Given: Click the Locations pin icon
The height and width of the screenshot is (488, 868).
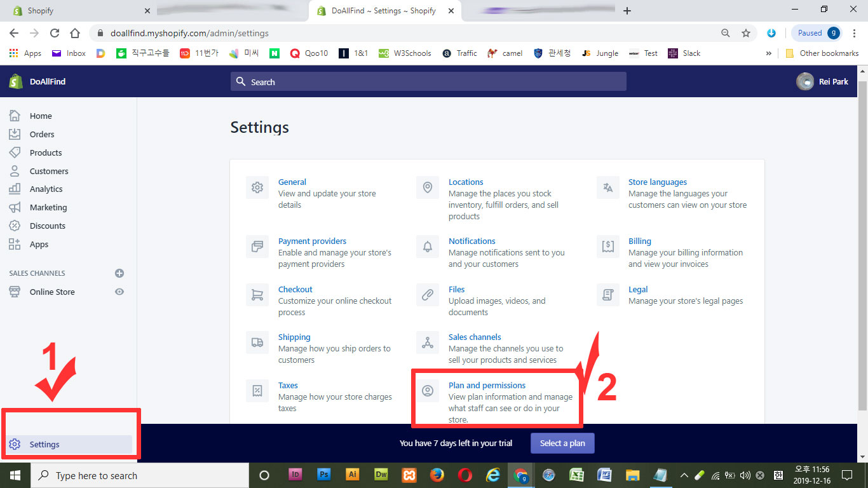Looking at the screenshot, I should (428, 187).
